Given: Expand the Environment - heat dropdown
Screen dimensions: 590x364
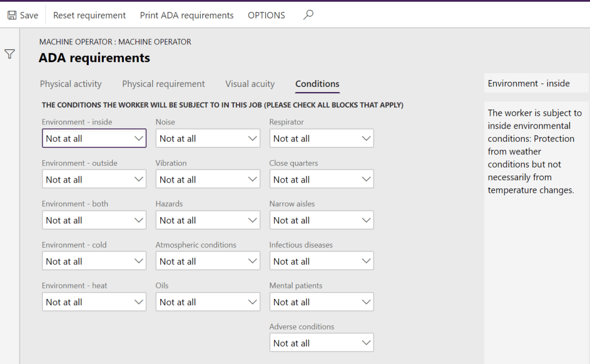Looking at the screenshot, I should point(138,302).
